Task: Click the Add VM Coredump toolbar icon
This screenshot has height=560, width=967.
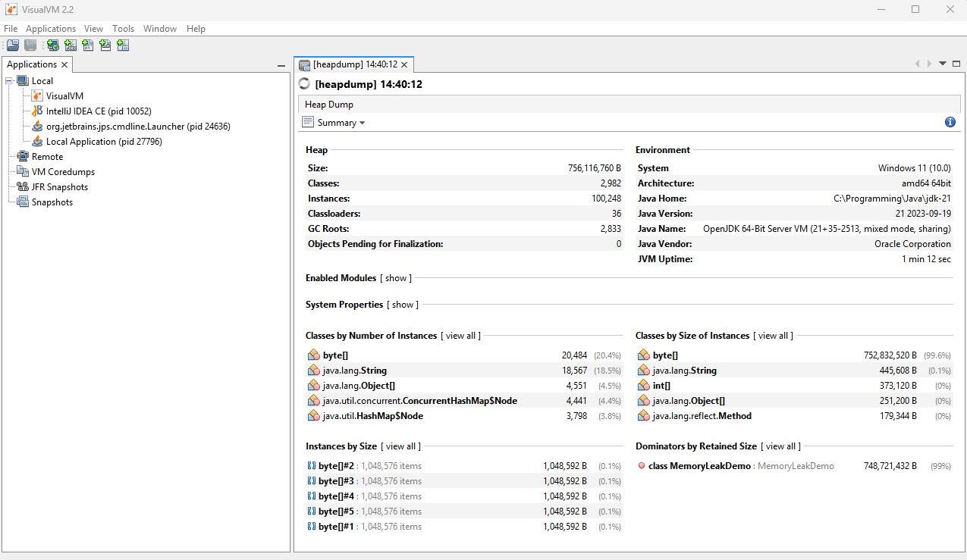Action: (87, 45)
